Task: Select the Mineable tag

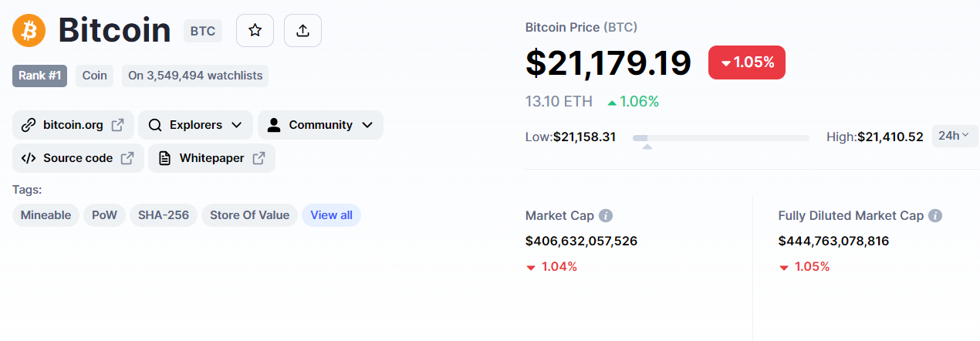Action: click(46, 215)
